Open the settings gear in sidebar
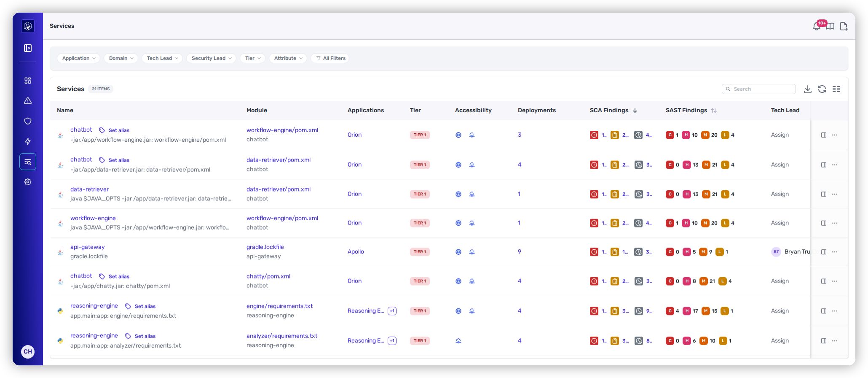This screenshot has width=868, height=378. [x=28, y=182]
